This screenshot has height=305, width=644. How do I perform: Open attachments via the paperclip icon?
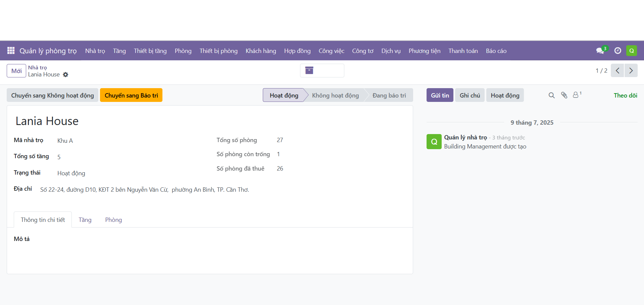point(564,96)
